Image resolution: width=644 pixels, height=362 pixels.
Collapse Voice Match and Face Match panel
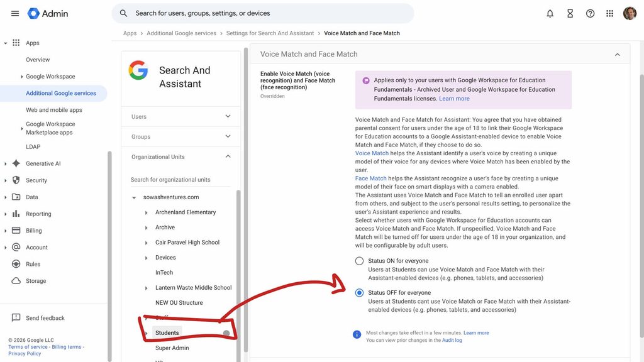point(617,55)
